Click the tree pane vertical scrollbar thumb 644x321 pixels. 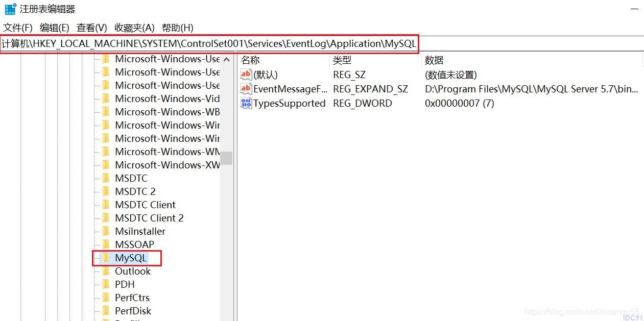click(x=227, y=158)
